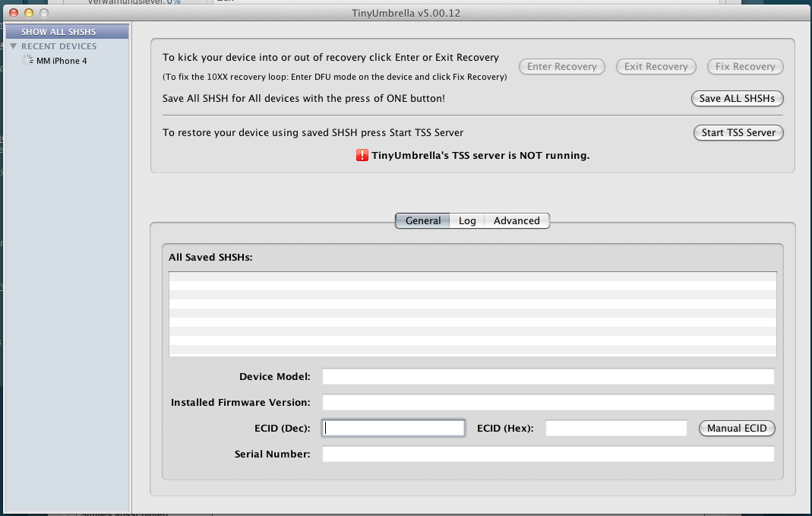The width and height of the screenshot is (812, 516).
Task: Click inside the All Saved SHSHs list
Action: pos(472,314)
